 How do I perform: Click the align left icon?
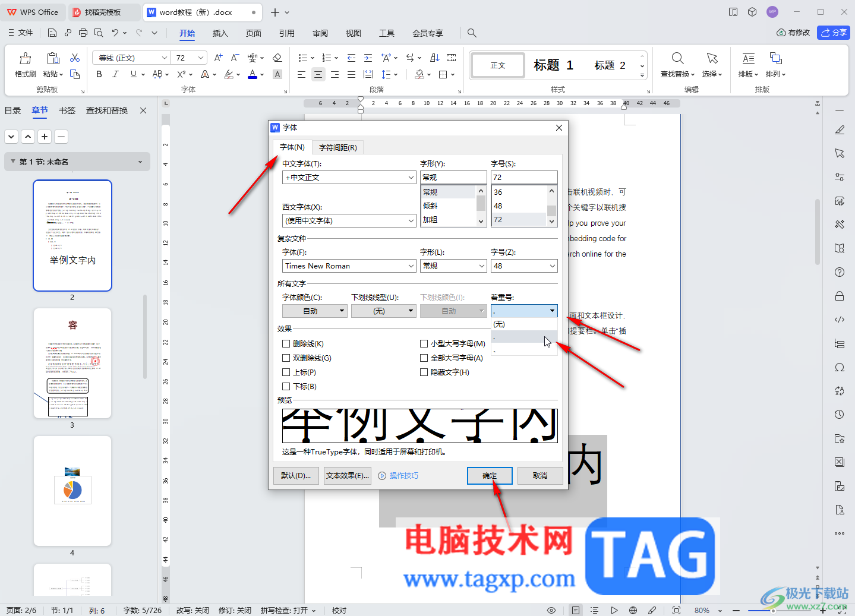[x=302, y=74]
